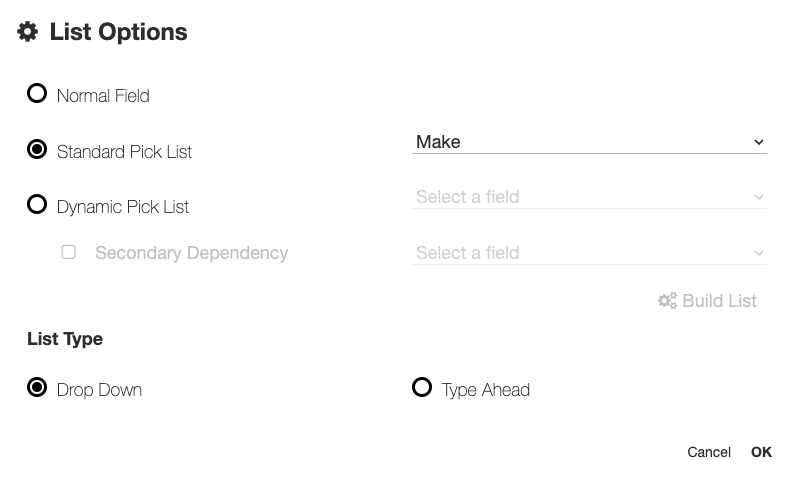
Task: Click the List Options dialog title
Action: [118, 32]
